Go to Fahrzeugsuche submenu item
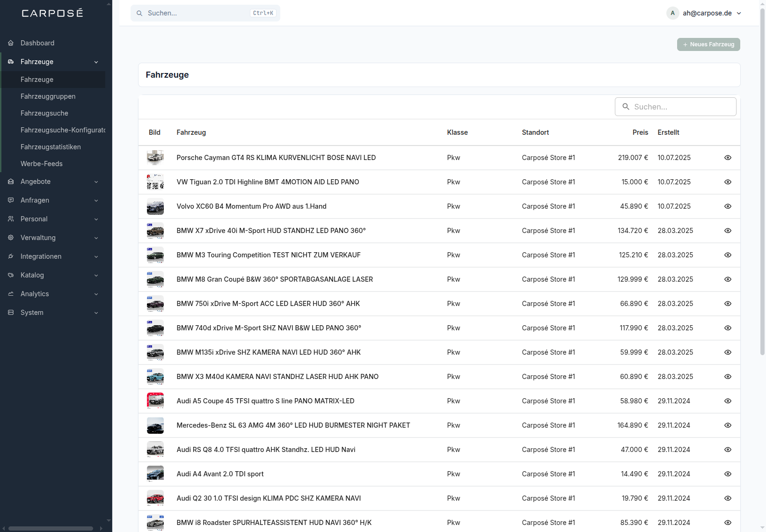The height and width of the screenshot is (532, 766). coord(44,113)
